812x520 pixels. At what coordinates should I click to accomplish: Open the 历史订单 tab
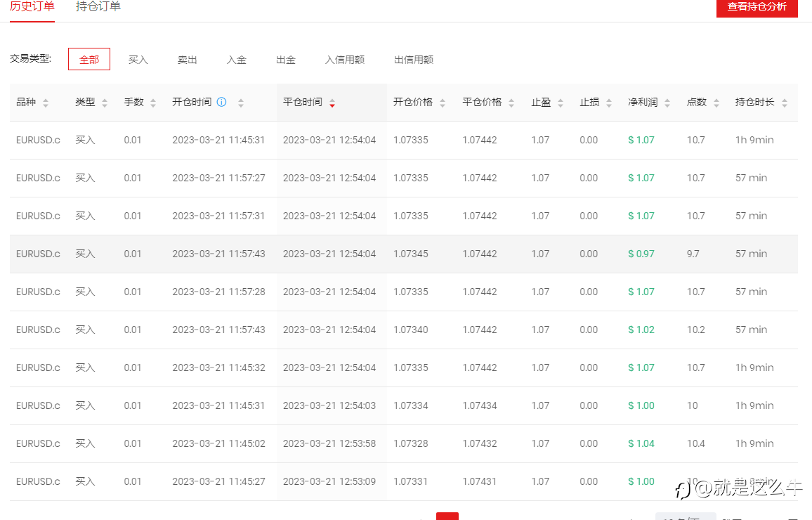click(32, 7)
